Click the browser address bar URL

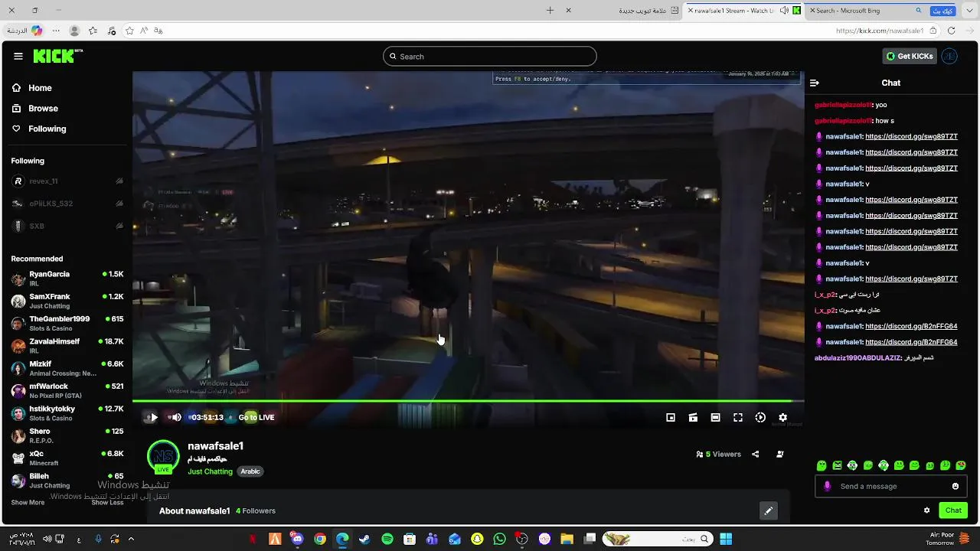pyautogui.click(x=880, y=31)
